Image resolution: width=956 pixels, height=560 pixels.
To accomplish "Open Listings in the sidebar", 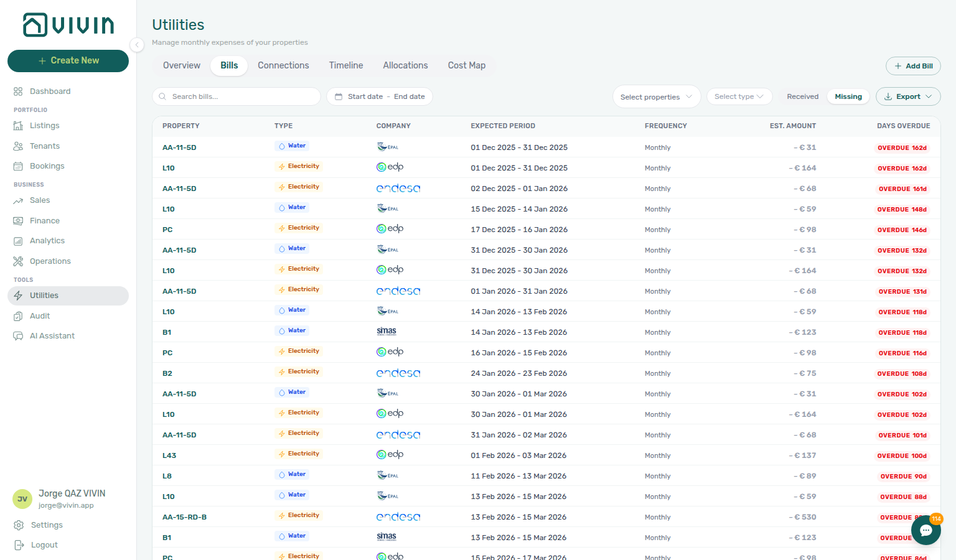I will tap(44, 126).
